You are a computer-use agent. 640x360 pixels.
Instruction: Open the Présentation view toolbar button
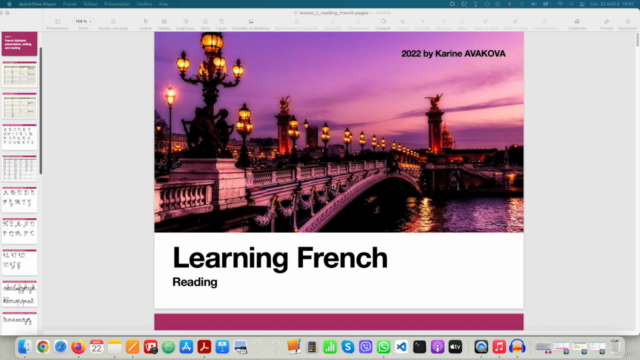click(57, 24)
